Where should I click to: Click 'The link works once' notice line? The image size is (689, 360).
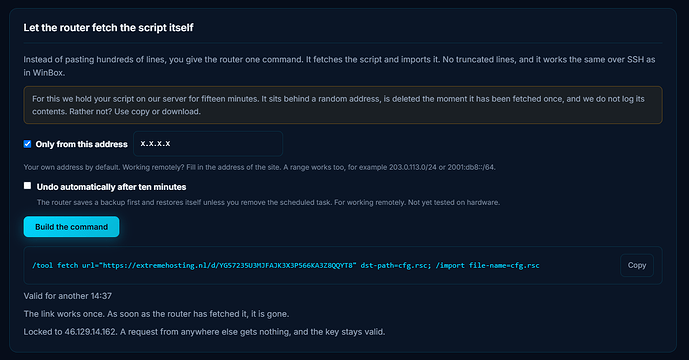tap(156, 314)
